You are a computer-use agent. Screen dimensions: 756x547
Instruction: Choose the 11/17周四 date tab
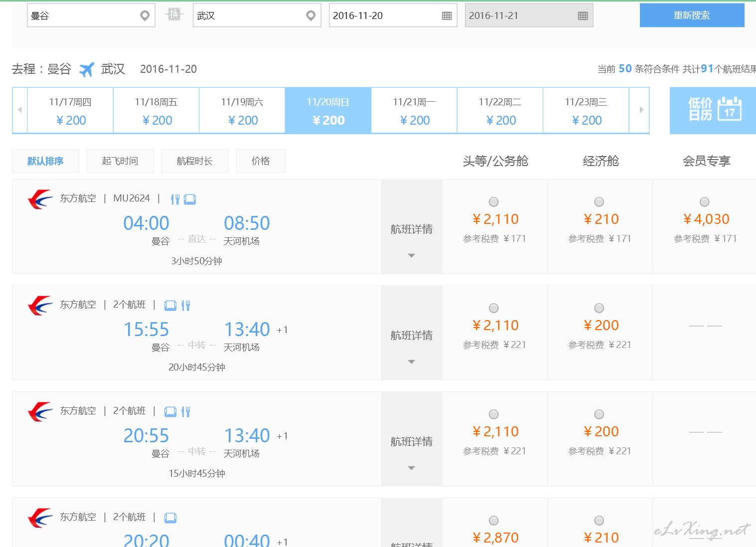[x=70, y=110]
